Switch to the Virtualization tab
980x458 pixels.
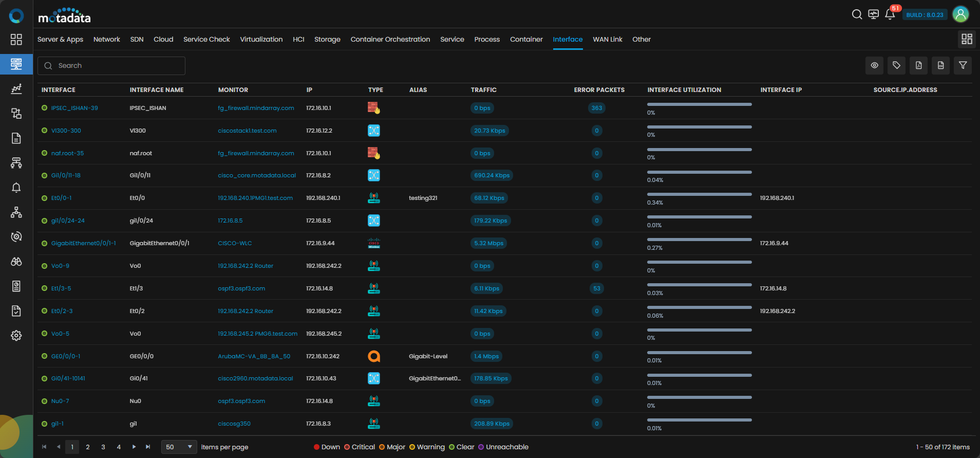261,39
